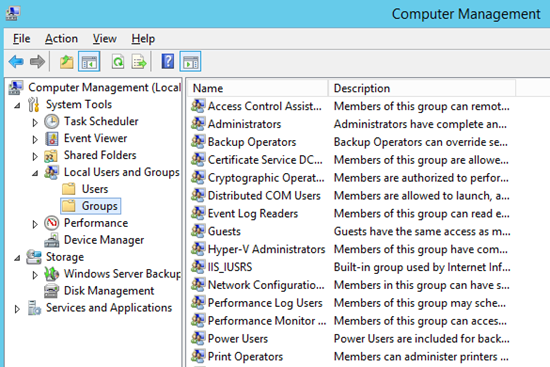
Task: Collapse the Local Users and Groups node
Action: (35, 173)
